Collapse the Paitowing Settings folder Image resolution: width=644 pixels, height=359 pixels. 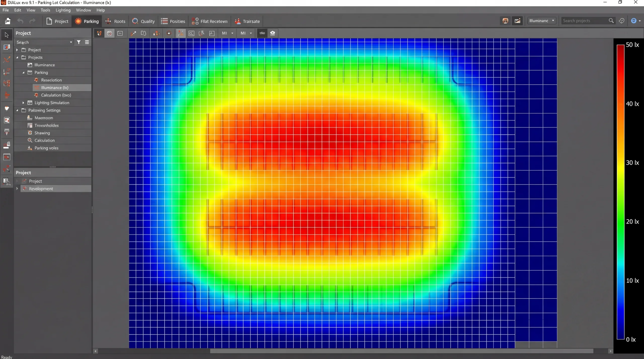[x=17, y=110]
